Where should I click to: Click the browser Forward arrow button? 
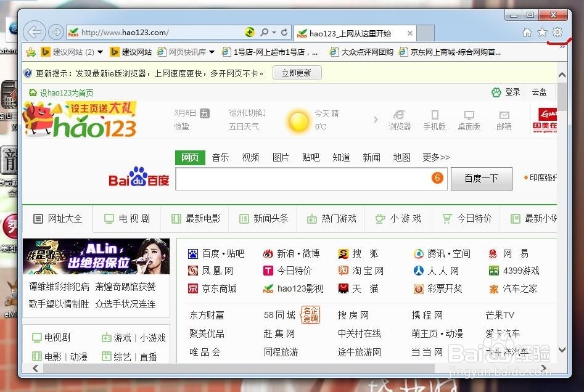[56, 32]
